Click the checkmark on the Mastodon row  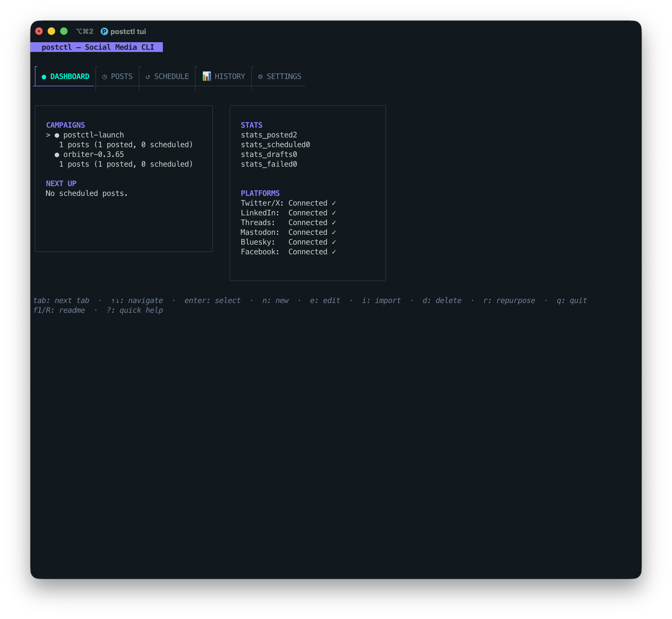coord(334,232)
